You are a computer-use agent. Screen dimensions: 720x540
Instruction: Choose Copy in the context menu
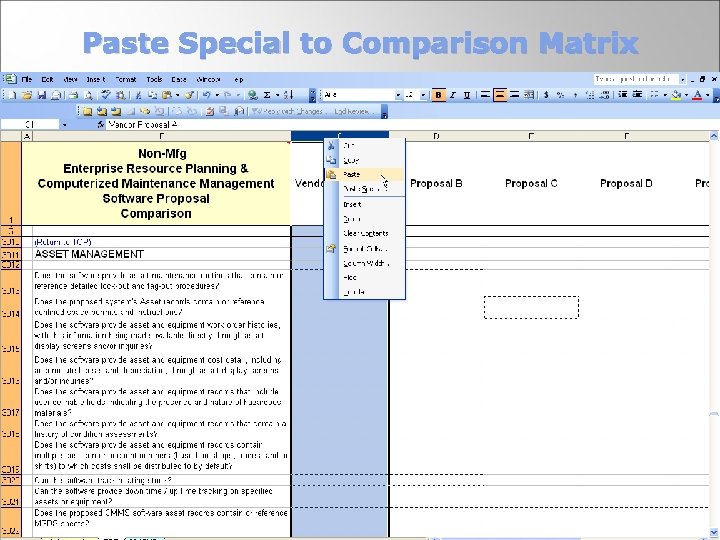click(365, 160)
